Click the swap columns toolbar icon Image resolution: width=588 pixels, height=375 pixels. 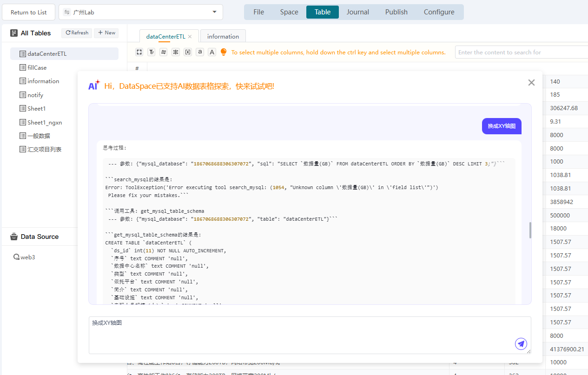click(x=163, y=52)
